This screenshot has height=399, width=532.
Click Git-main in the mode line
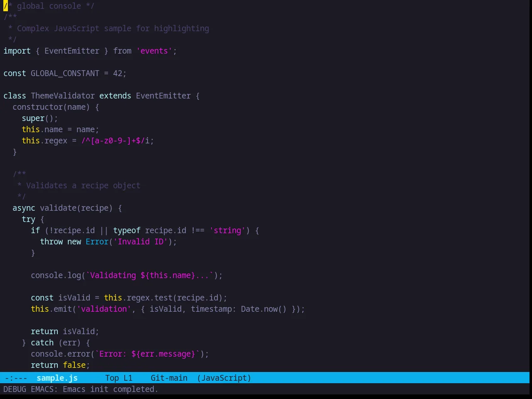tap(169, 378)
